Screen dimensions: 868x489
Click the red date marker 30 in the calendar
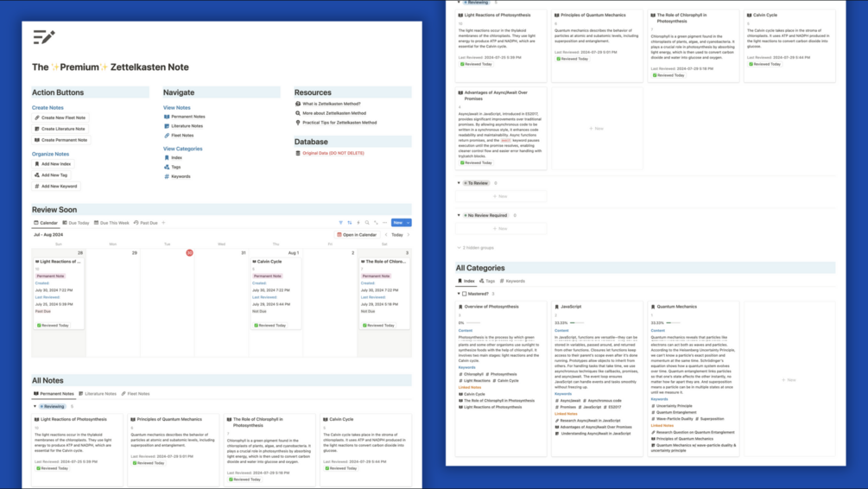189,252
